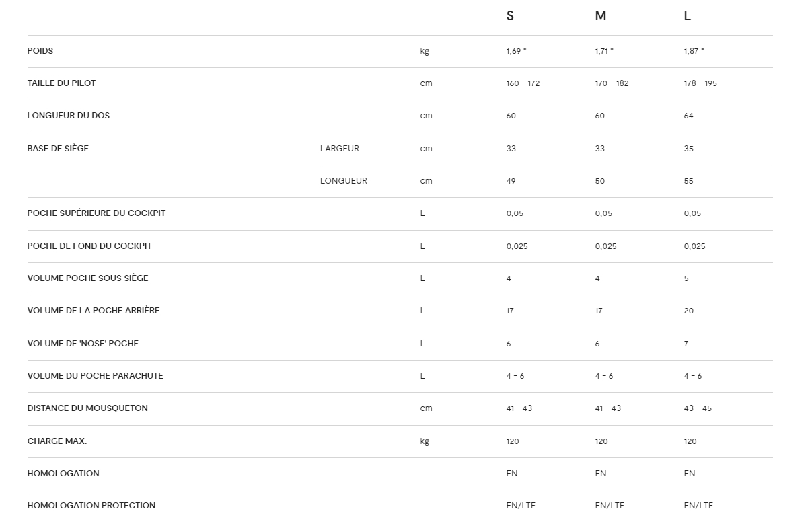Select the LONGUEUR DU DOS label

[x=69, y=116]
